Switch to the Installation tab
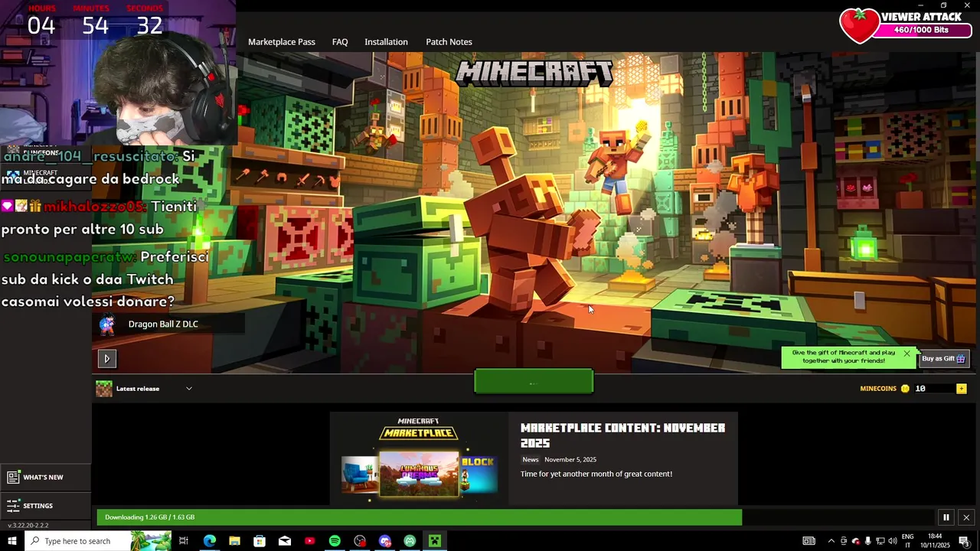The image size is (980, 551). [386, 42]
